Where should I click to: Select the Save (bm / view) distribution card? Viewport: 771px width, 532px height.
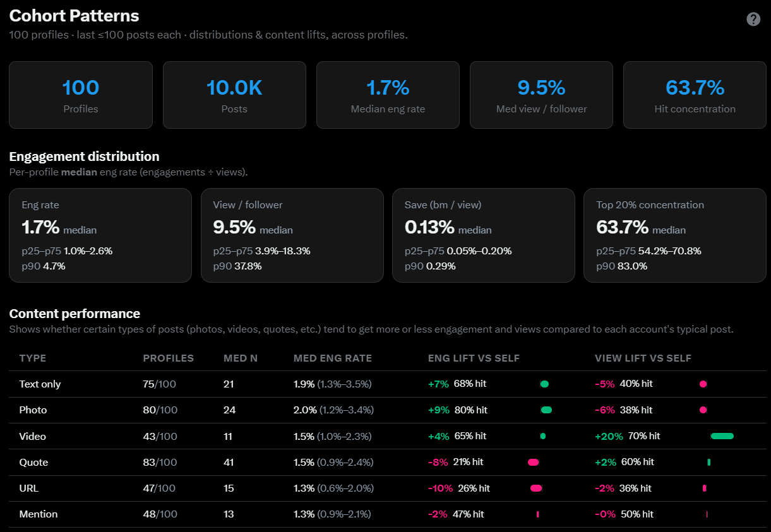click(x=484, y=235)
